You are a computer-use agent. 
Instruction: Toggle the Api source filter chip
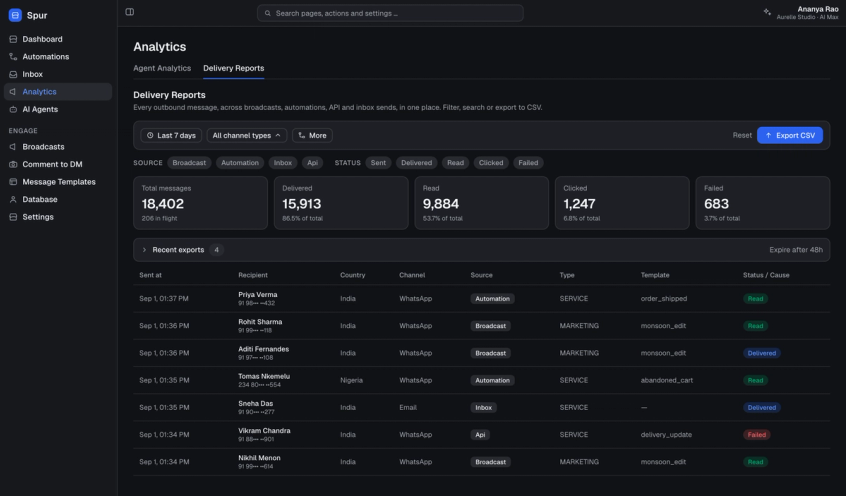pyautogui.click(x=312, y=162)
